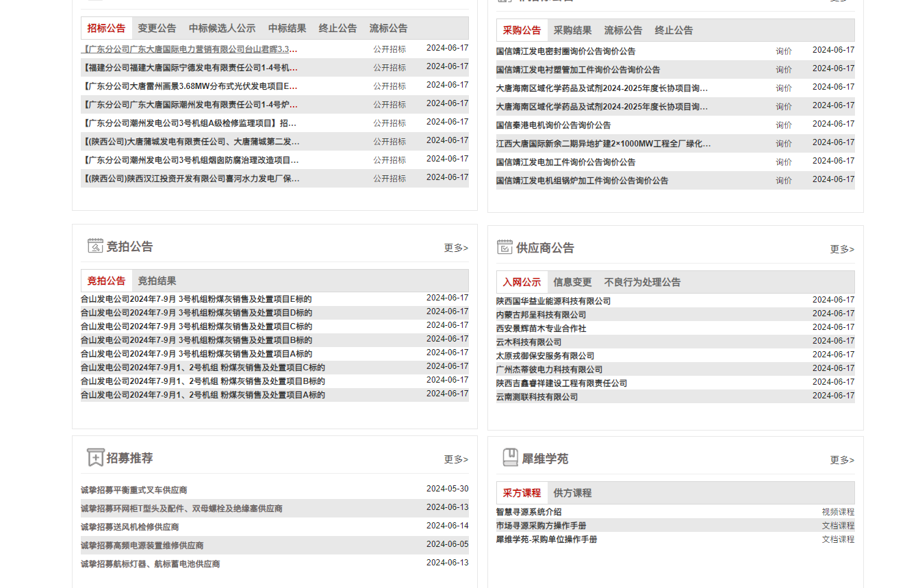Screen dimensions: 918x588
Task: Switch to the 变更公告 tab
Action: click(157, 28)
